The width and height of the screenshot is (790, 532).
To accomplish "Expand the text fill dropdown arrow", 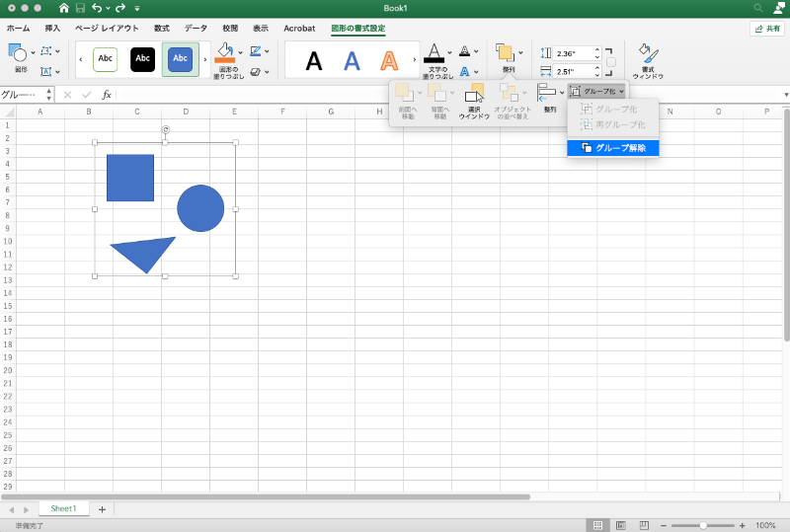I will tap(449, 52).
